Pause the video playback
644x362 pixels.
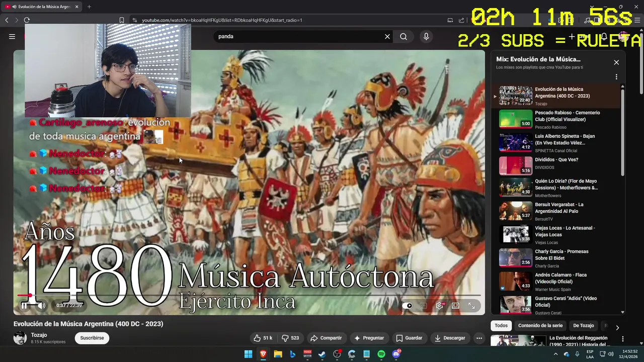(x=24, y=305)
